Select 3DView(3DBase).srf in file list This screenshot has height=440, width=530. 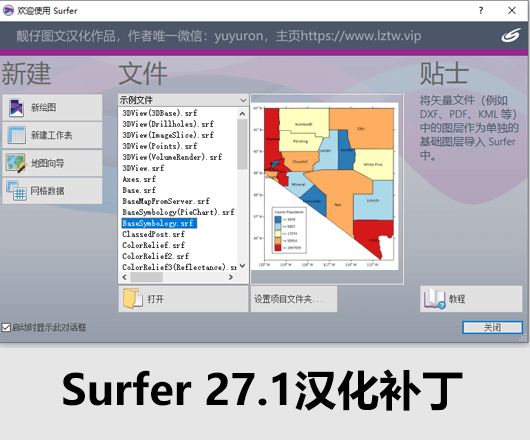pos(160,113)
